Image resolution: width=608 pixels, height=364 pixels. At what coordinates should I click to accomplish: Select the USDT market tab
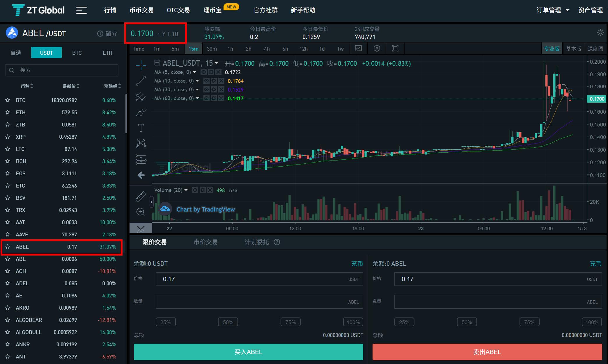[46, 53]
